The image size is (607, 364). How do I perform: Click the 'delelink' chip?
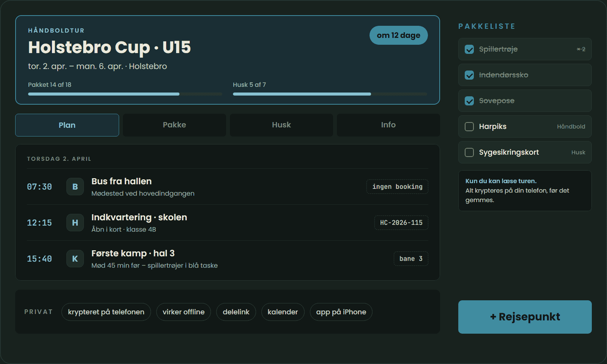click(x=236, y=312)
